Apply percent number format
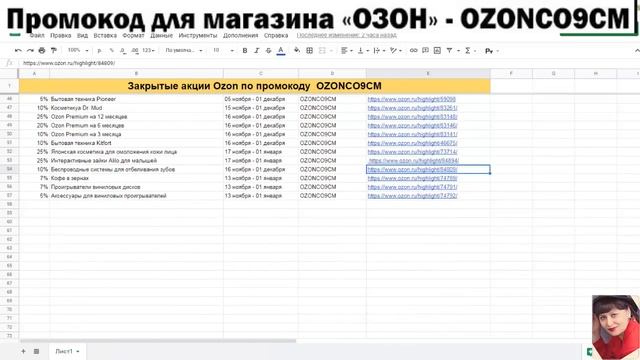640x360 pixels. tap(111, 51)
